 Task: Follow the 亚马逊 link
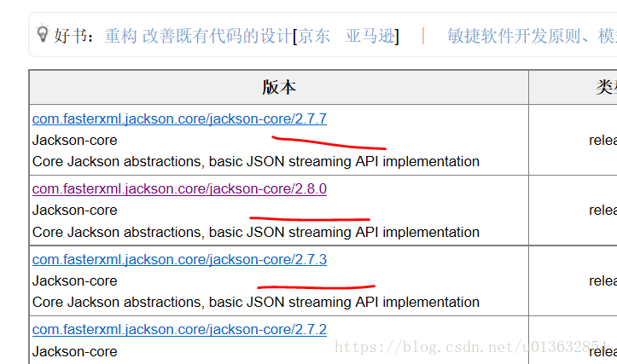pos(370,36)
